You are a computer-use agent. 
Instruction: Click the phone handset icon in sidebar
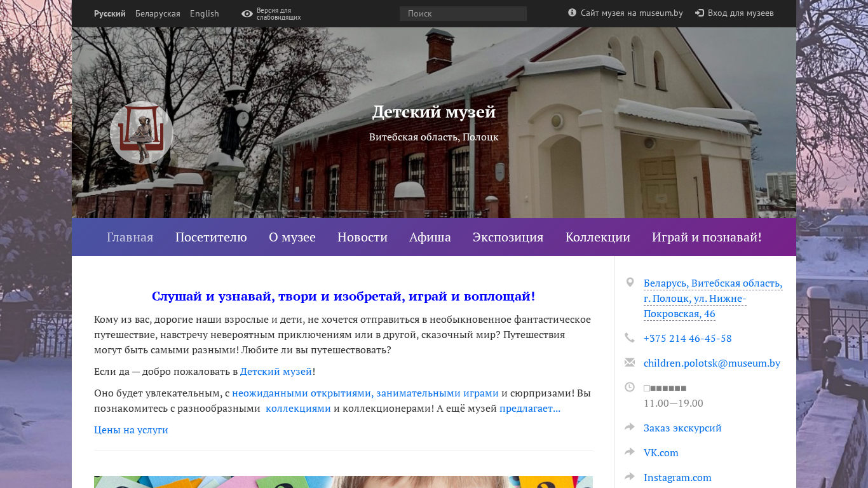click(x=630, y=338)
